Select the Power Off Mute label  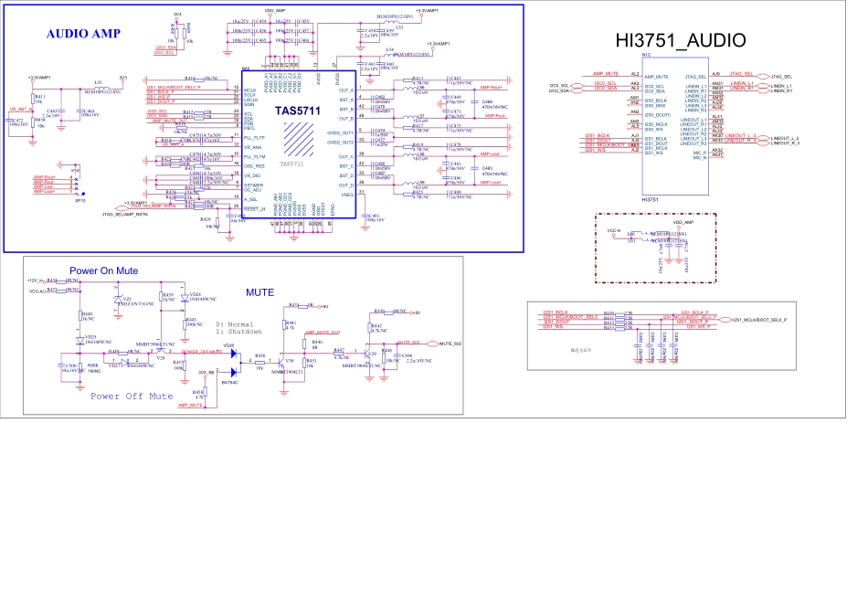coord(132,397)
